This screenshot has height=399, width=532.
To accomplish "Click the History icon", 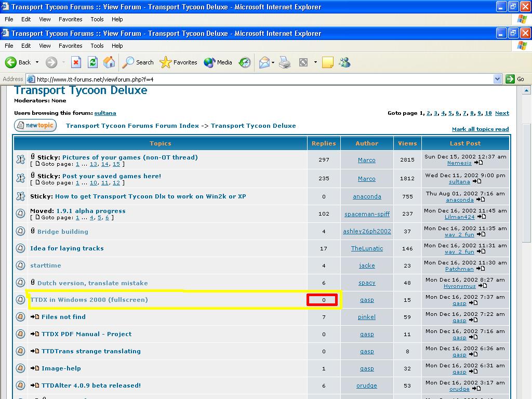I will [245, 62].
